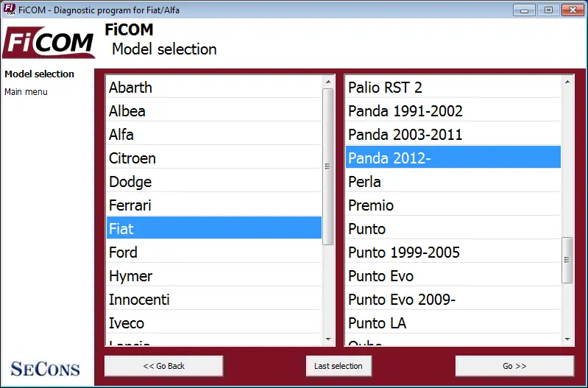588x388 pixels.
Task: Select the highlighted Panda 2012- model
Action: [453, 158]
